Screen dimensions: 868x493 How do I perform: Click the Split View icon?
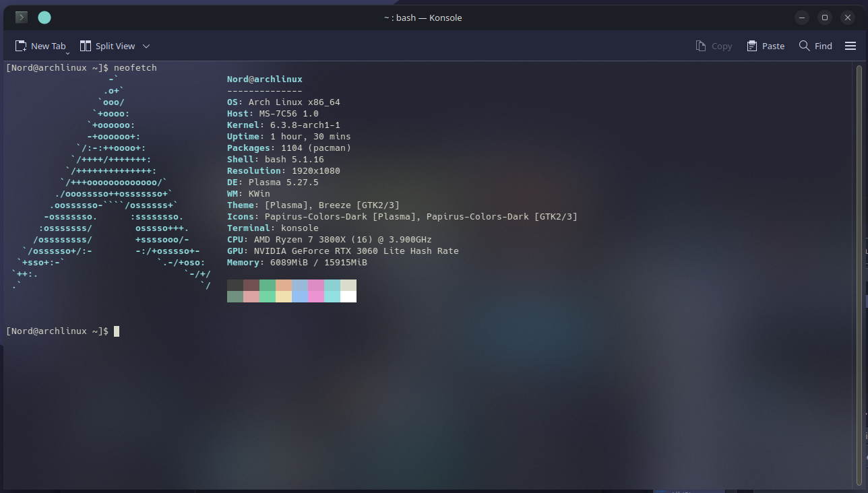pos(86,45)
